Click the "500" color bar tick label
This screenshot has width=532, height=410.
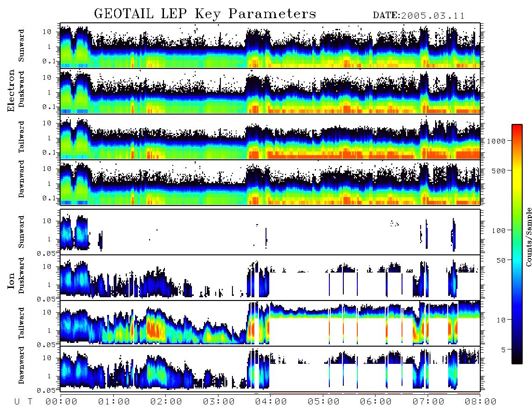[x=499, y=171]
